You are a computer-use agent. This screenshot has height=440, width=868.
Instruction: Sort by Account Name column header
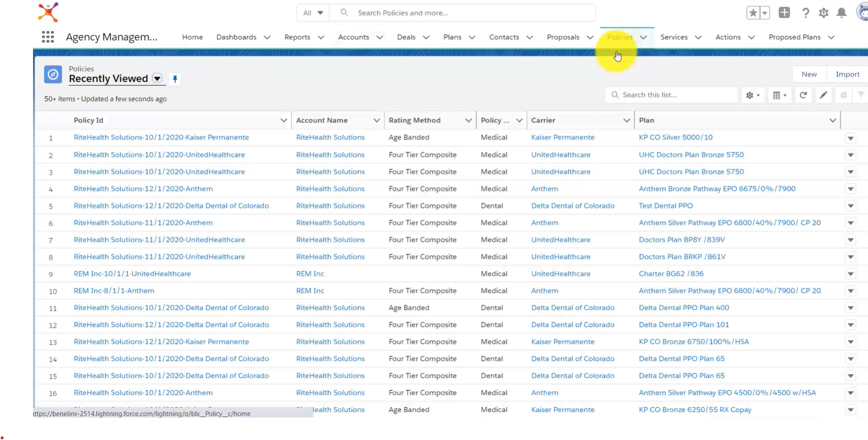click(322, 120)
